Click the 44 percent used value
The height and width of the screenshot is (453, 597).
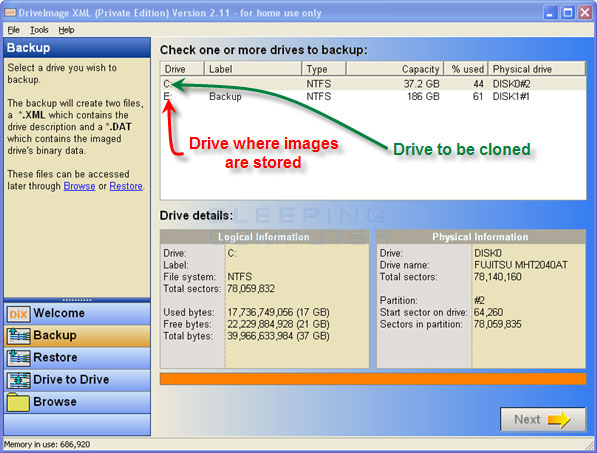[479, 84]
